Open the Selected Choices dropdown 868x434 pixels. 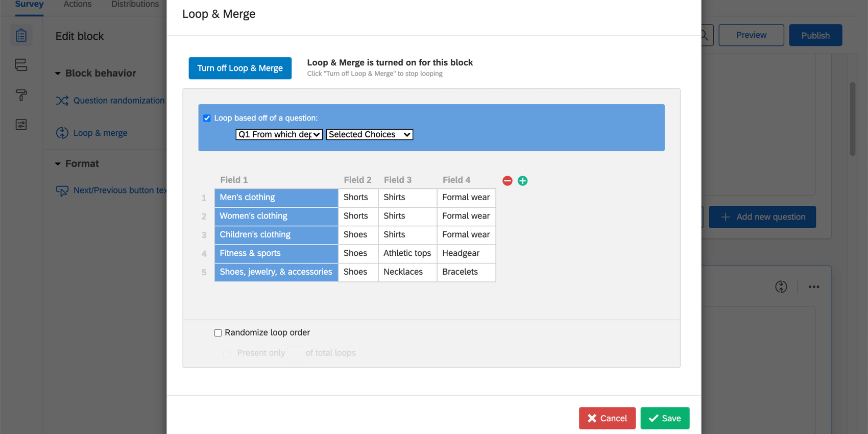click(370, 134)
